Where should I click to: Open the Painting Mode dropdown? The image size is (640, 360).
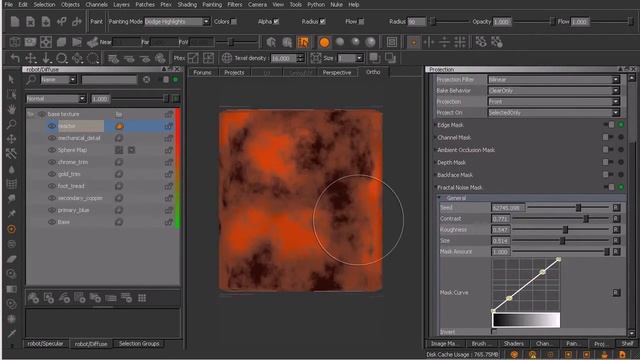(177, 22)
